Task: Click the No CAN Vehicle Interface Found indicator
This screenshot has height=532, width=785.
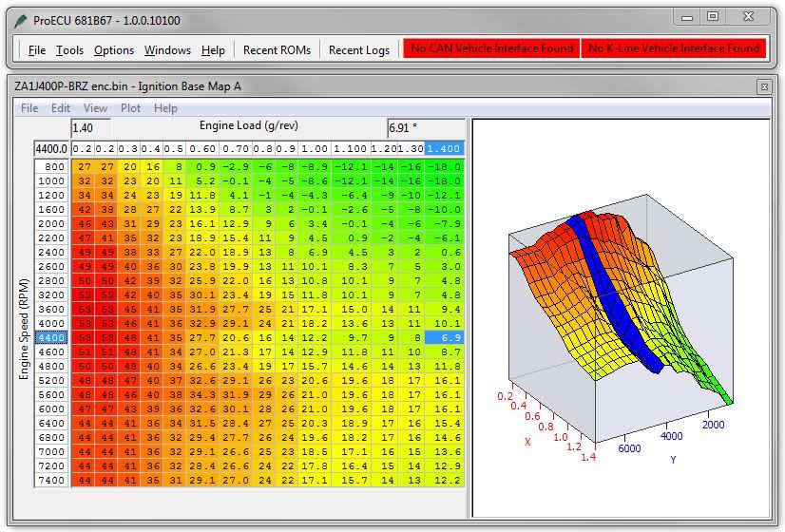Action: 491,48
